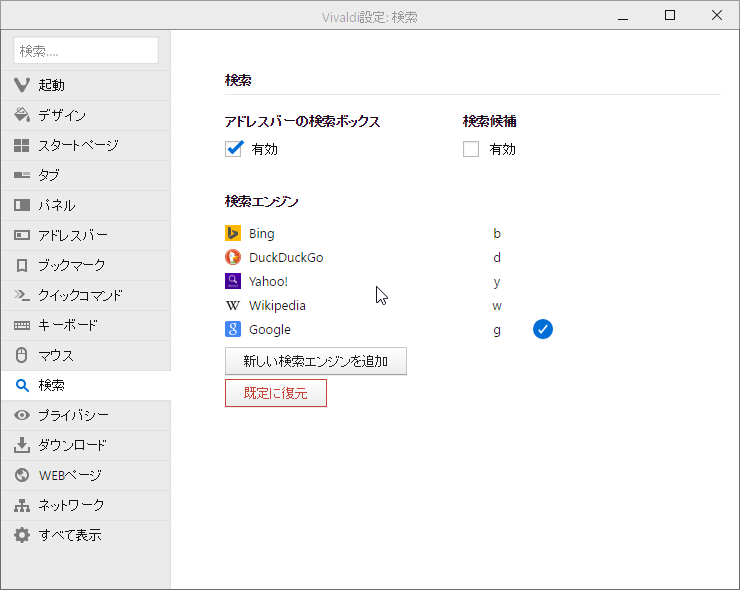Maximize the Vivaldi settings window
740x590 pixels.
(x=670, y=16)
